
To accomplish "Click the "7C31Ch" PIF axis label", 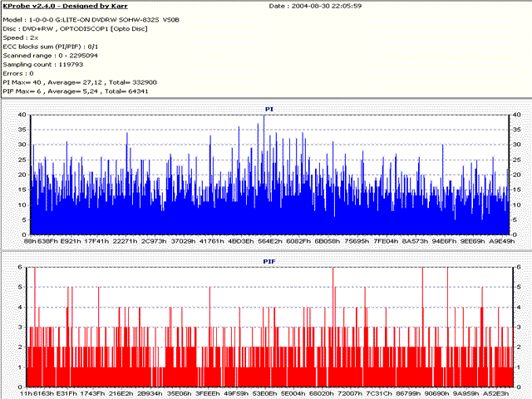I will tap(379, 393).
